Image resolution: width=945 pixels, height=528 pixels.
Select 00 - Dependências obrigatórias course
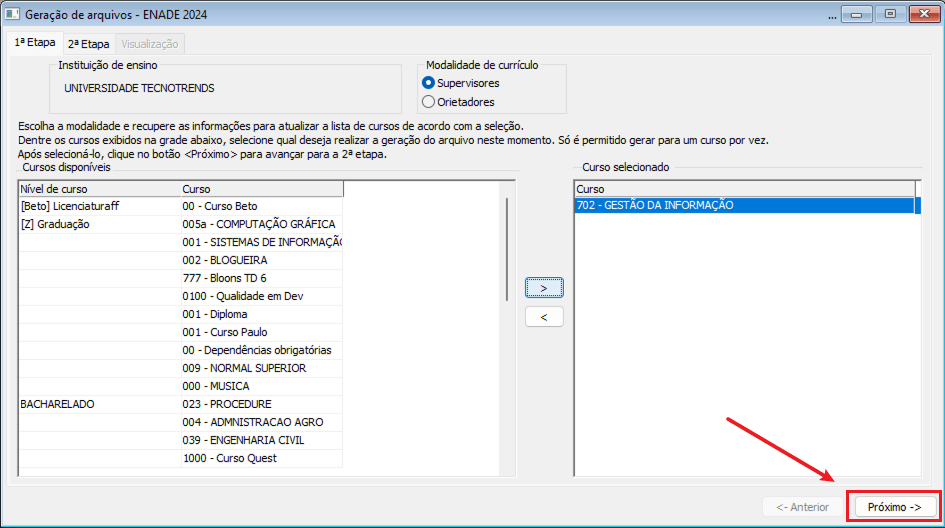tap(262, 350)
